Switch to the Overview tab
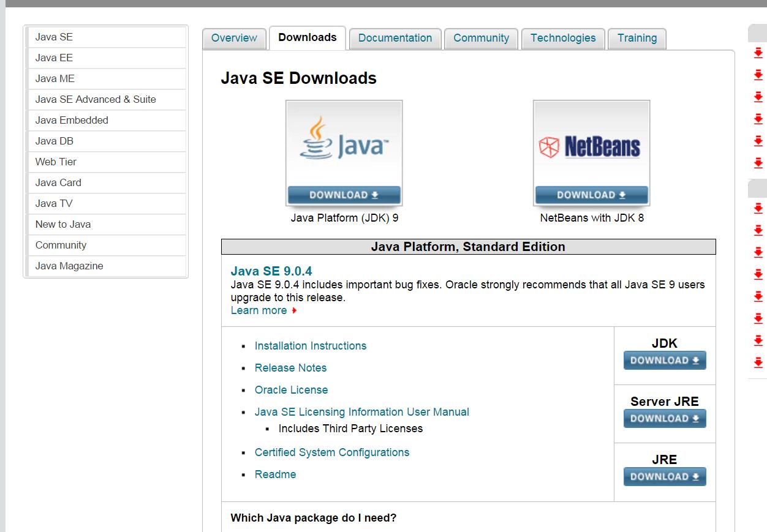The width and height of the screenshot is (767, 532). pyautogui.click(x=234, y=38)
